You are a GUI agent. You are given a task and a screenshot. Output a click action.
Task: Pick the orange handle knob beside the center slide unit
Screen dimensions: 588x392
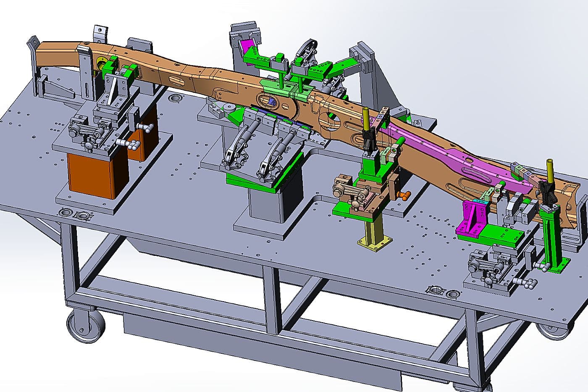point(404,196)
